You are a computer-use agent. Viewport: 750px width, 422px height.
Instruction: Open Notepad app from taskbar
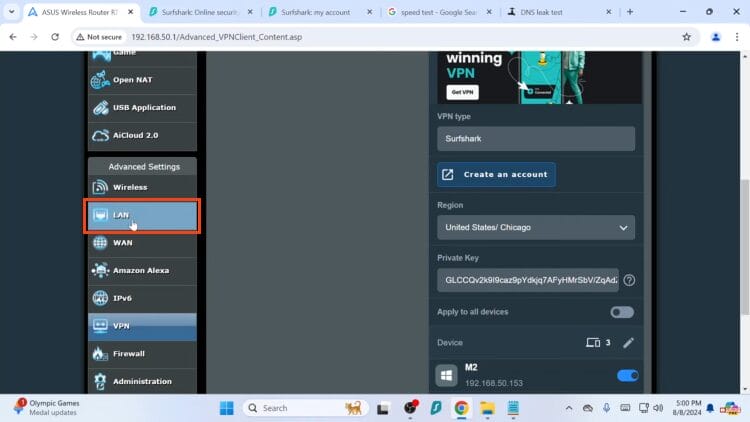point(513,408)
